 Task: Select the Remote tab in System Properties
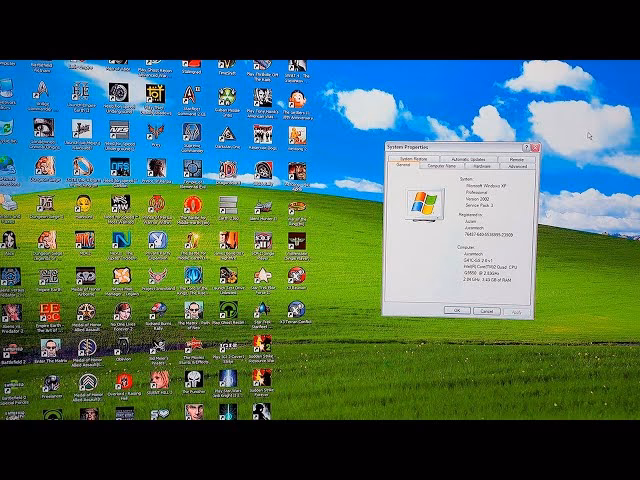pyautogui.click(x=516, y=160)
